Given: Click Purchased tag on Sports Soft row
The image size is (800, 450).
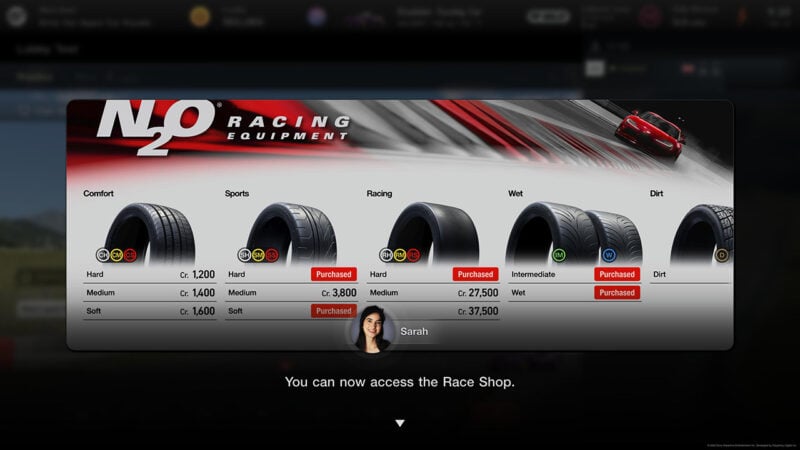Looking at the screenshot, I should pos(334,311).
